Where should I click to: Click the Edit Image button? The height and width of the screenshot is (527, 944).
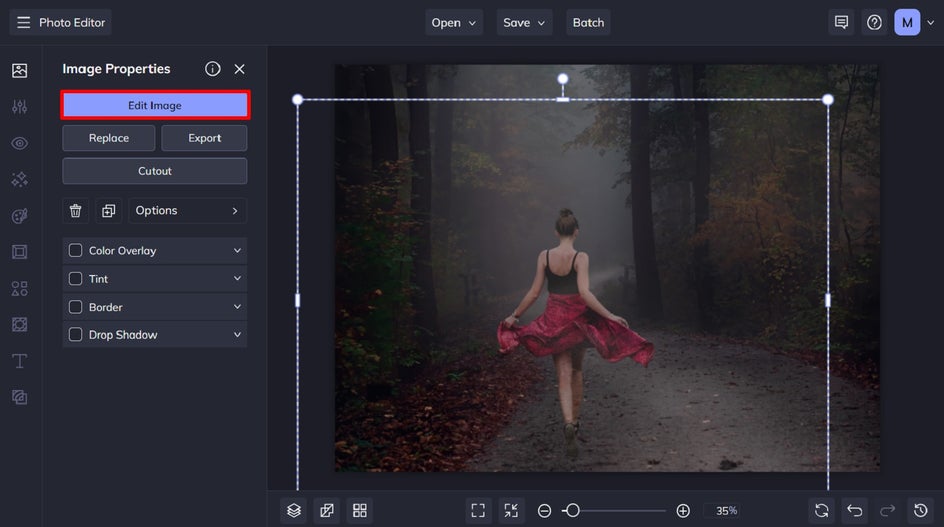point(155,105)
